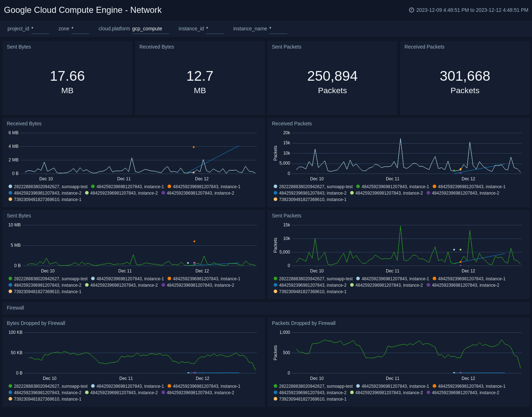Click the 1,000 axis label in Packets Dropped chart
Viewport: 532px width, 417px height.
pyautogui.click(x=285, y=332)
